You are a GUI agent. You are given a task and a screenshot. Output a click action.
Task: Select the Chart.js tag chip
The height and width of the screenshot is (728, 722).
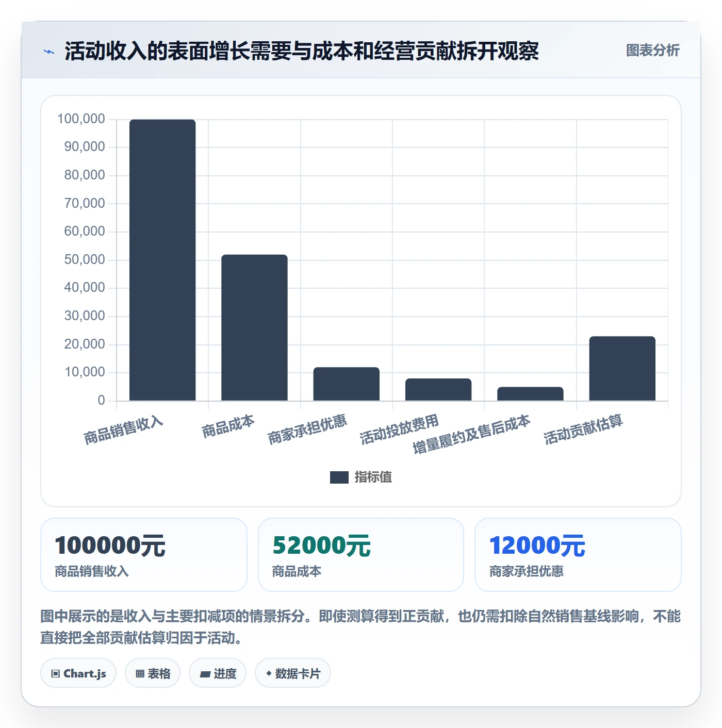click(x=78, y=673)
